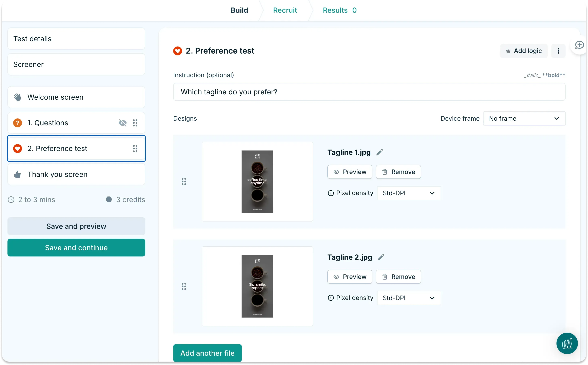The image size is (588, 365).
Task: Click the pencil icon beside Tagline 2.jpg
Action: pyautogui.click(x=381, y=257)
